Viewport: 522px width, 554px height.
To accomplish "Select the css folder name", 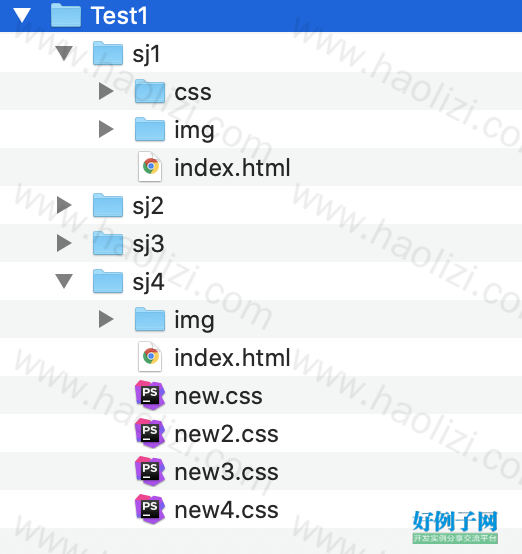I will (193, 93).
